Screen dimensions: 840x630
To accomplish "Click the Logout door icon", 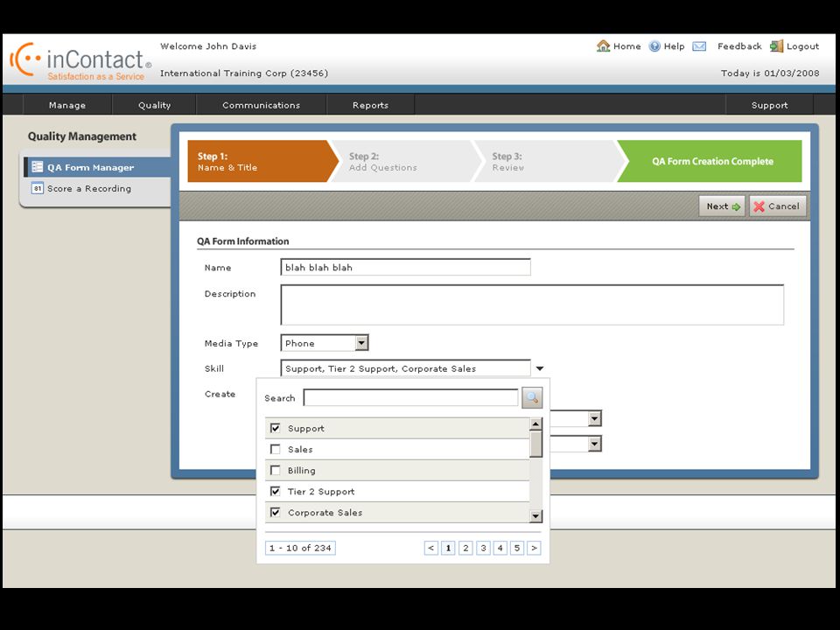I will pos(776,46).
